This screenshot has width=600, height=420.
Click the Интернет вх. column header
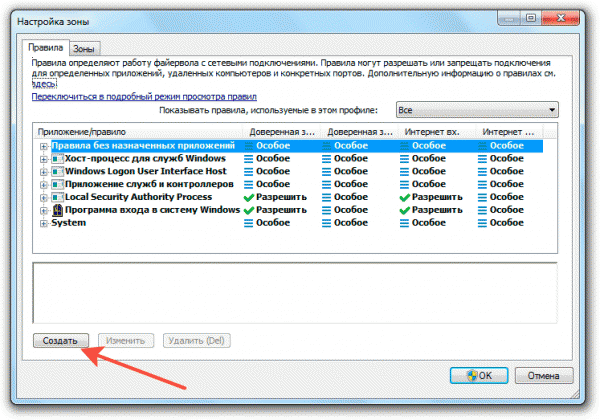point(437,132)
